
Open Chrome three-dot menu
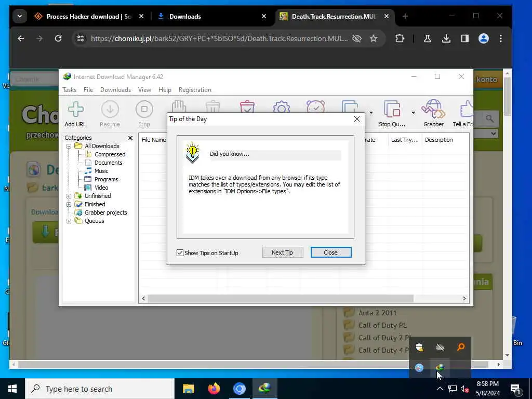[x=501, y=38]
